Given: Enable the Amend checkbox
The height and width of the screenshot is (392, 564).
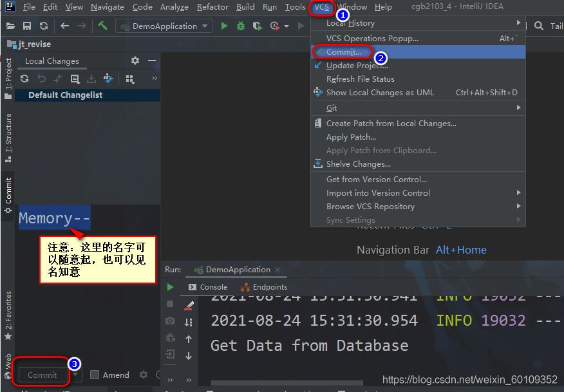Looking at the screenshot, I should coord(95,375).
